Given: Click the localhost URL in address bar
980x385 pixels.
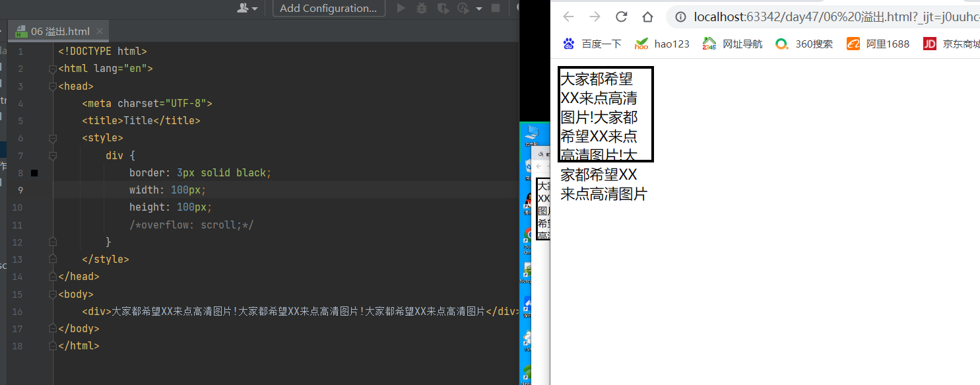Looking at the screenshot, I should coord(837,17).
